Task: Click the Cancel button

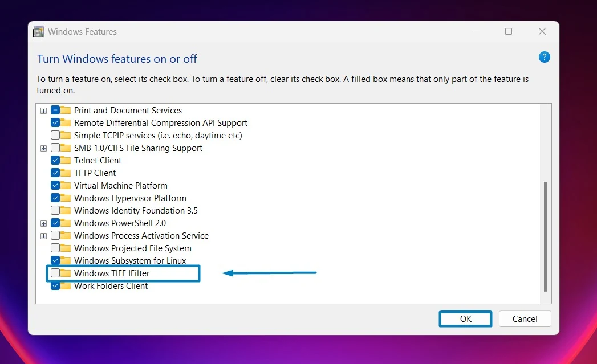Action: 525,319
